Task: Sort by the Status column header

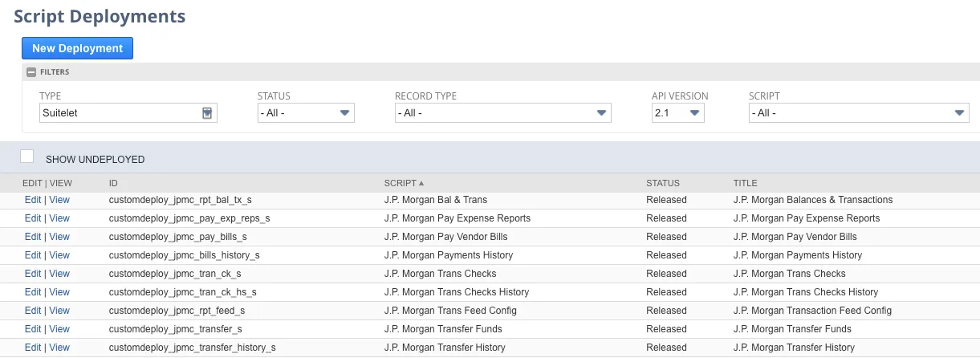Action: (663, 183)
